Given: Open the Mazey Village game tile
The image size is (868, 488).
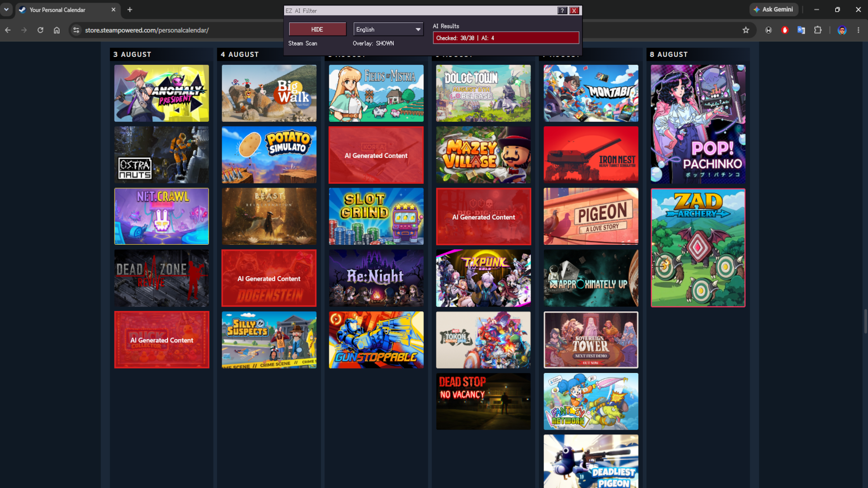Looking at the screenshot, I should click(483, 155).
